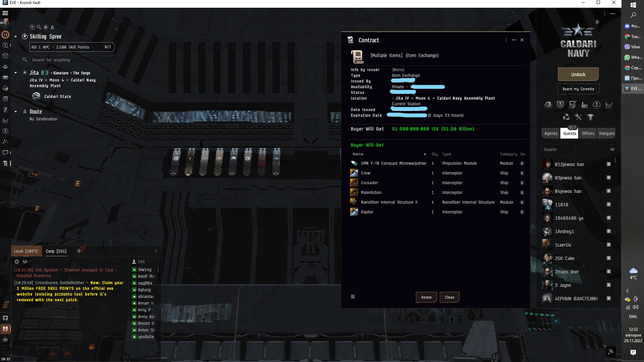
Task: Switch to the Corp chat tab
Action: point(56,251)
